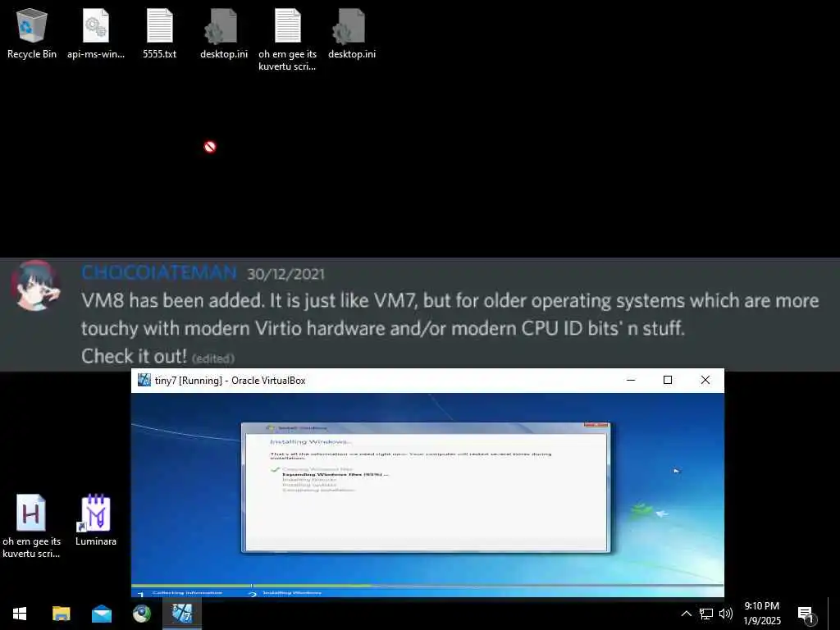This screenshot has width=840, height=630.
Task: Minimize the tiny7 VirtualBox window
Action: pyautogui.click(x=631, y=380)
